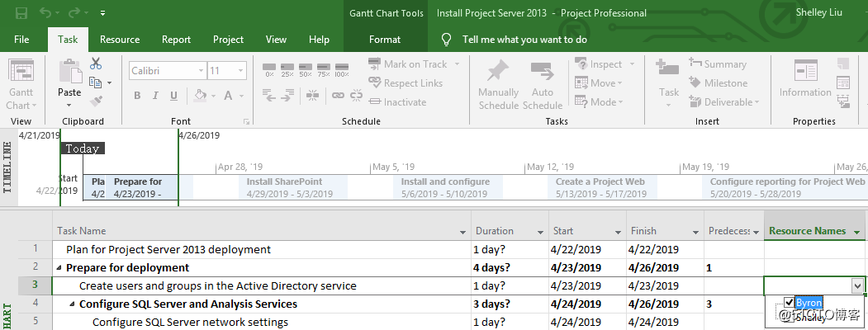Switch to the Project tab

pos(228,40)
